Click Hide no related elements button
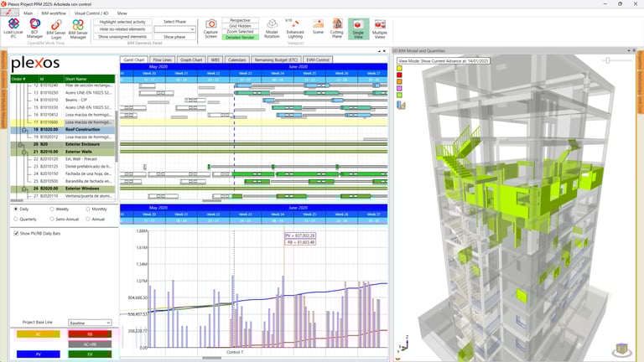This screenshot has height=362, width=644. point(122,29)
